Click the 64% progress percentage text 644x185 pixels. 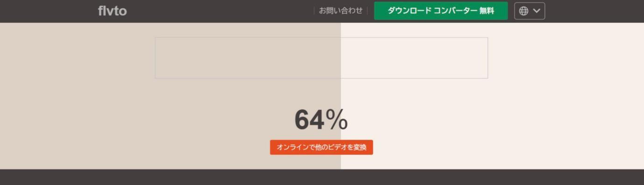pyautogui.click(x=321, y=120)
